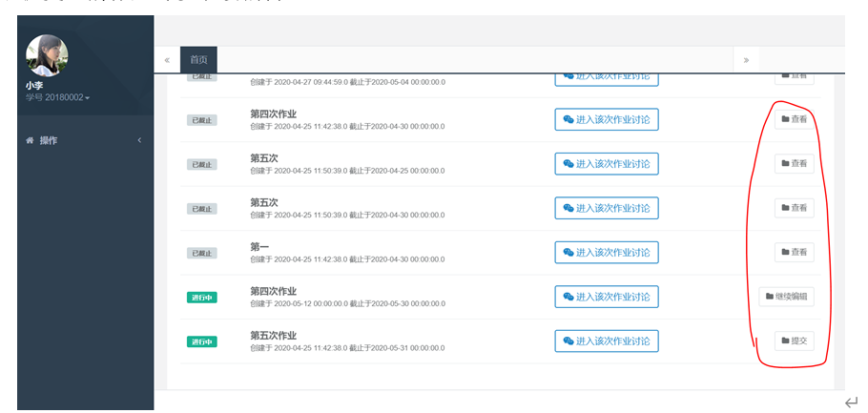Click the ongoing 第四次作业 title created 2020-05-12

pos(274,291)
